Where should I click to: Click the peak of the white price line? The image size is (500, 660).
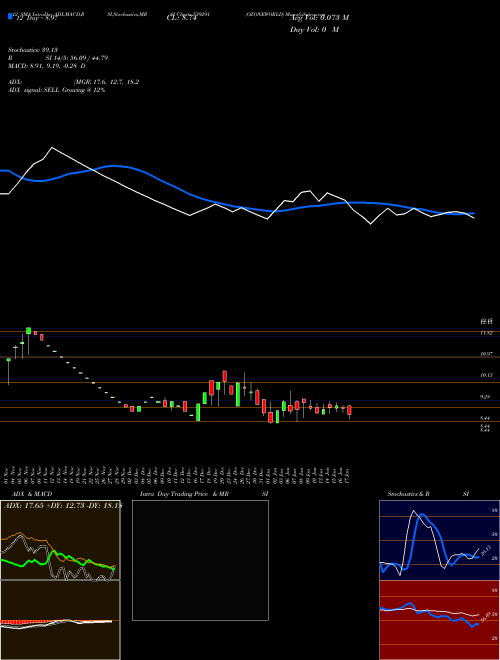coord(52,147)
